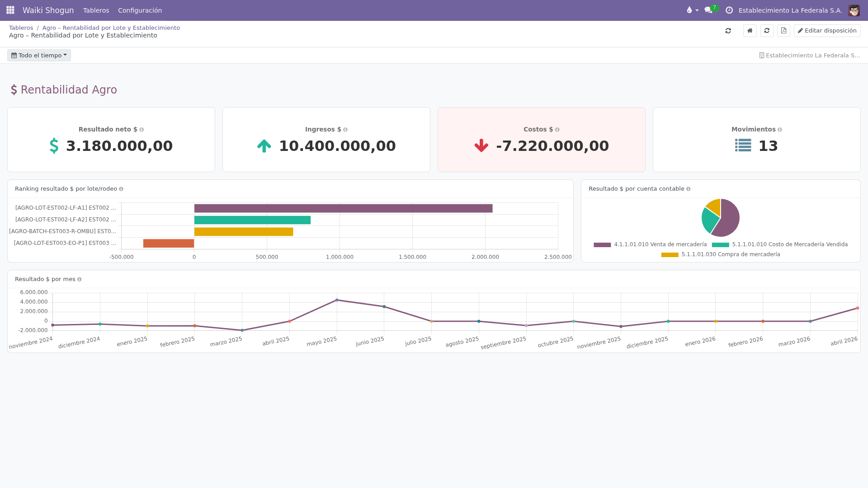
Task: Click the 13 movimientos count
Action: tap(768, 146)
